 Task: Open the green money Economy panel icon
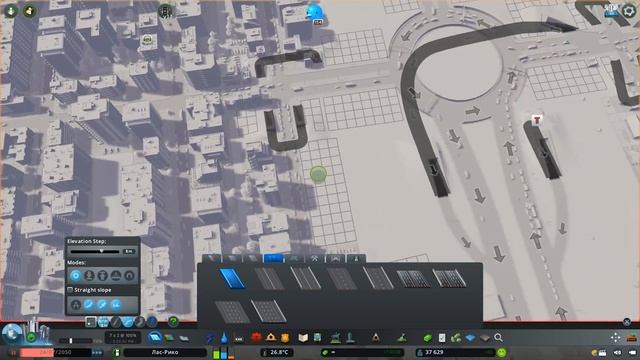pyautogui.click(x=427, y=338)
